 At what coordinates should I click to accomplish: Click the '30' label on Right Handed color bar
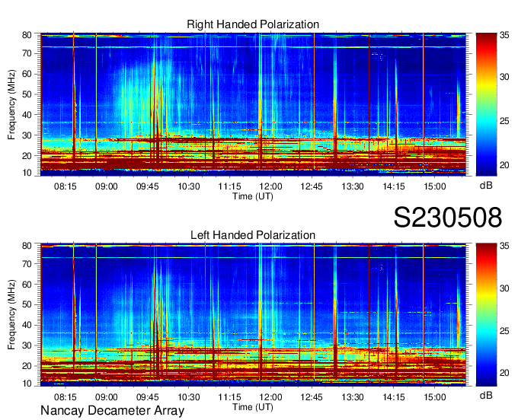tap(504, 77)
